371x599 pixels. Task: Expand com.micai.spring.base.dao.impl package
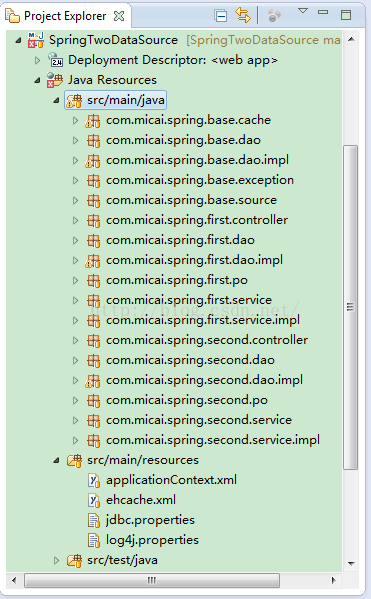(x=76, y=160)
